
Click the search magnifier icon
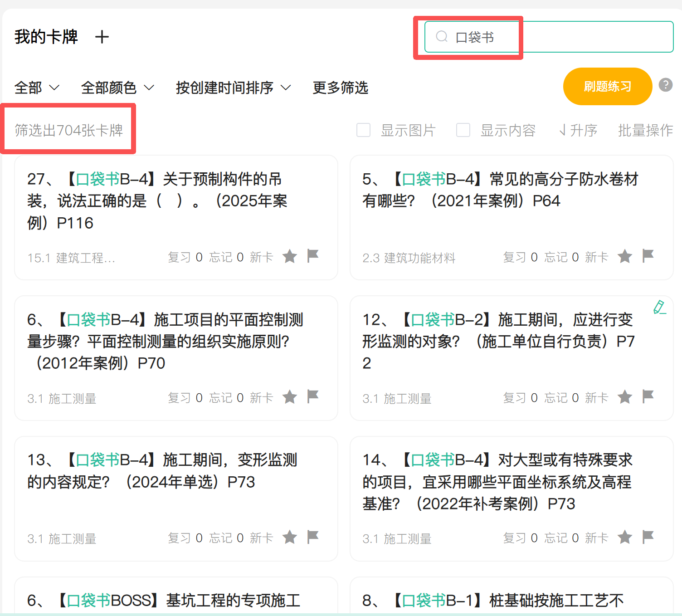click(442, 36)
